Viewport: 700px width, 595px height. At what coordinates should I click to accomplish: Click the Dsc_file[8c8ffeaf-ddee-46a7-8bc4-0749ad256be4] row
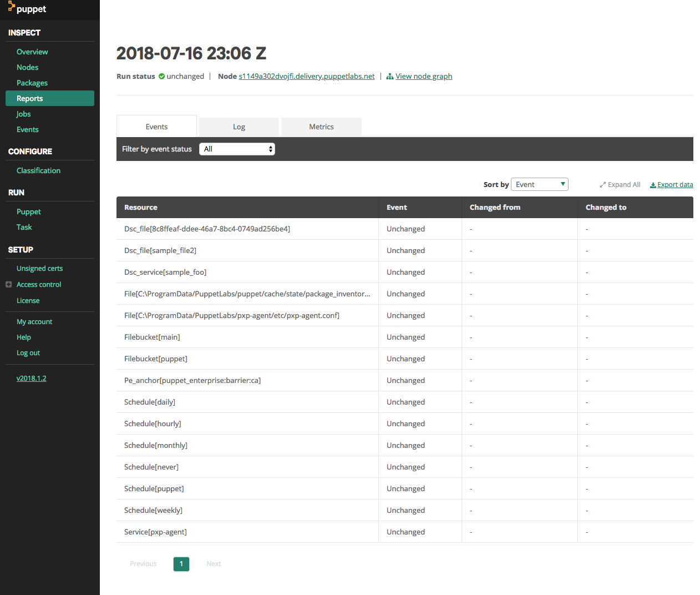405,229
